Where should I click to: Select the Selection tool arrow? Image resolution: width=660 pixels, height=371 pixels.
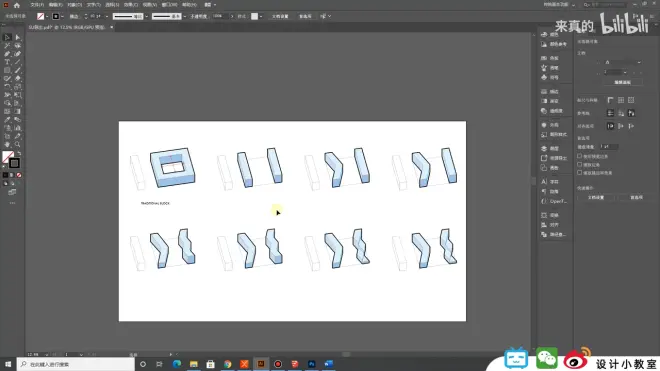click(7, 37)
